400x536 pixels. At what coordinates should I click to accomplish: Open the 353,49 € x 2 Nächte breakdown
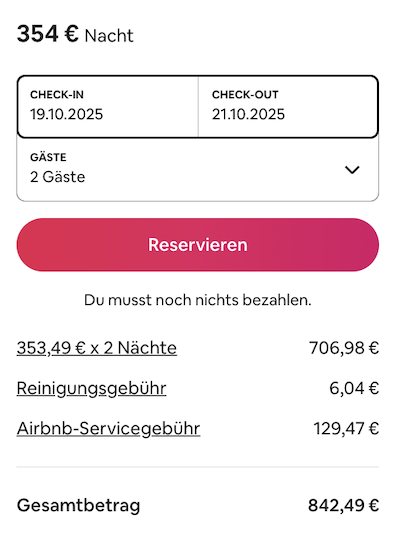click(97, 348)
